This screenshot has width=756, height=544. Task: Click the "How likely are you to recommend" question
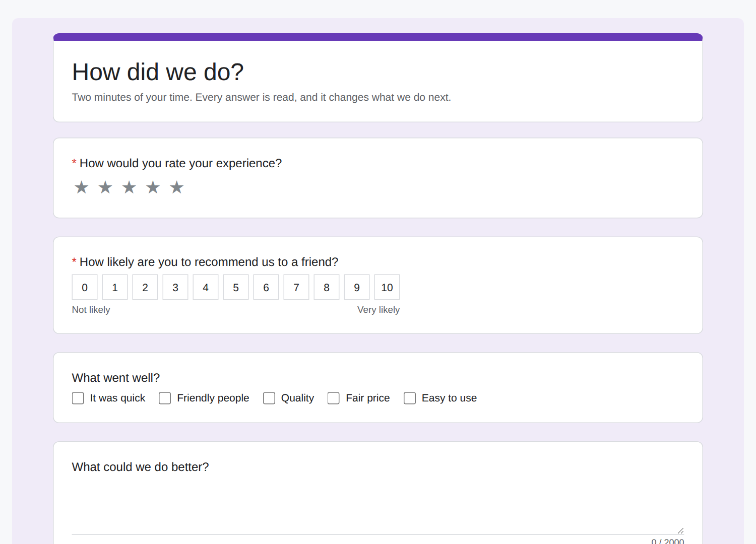click(209, 262)
